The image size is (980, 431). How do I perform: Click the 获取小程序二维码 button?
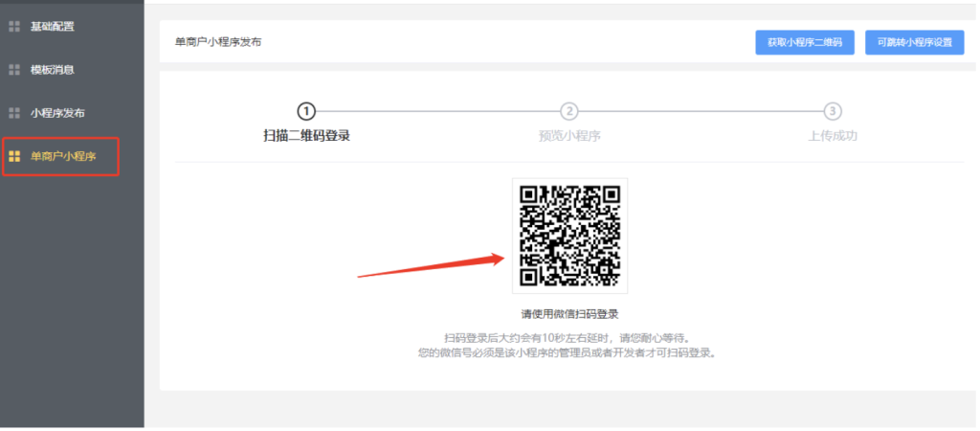(804, 42)
